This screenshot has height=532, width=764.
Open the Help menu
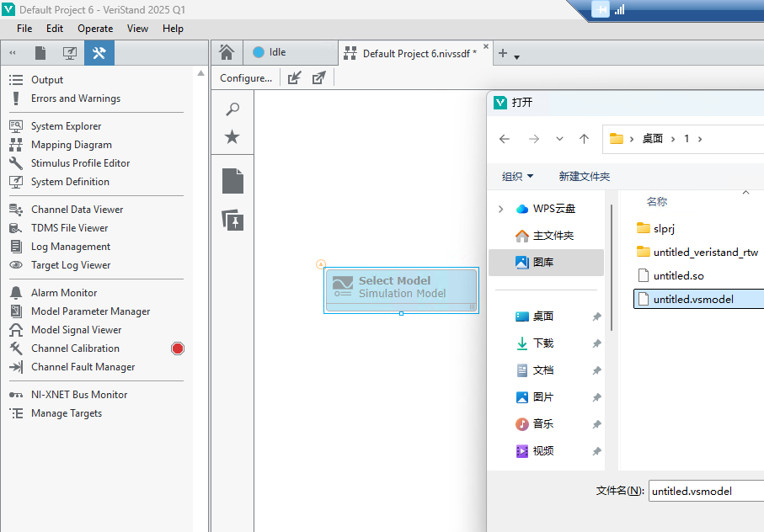(x=173, y=29)
